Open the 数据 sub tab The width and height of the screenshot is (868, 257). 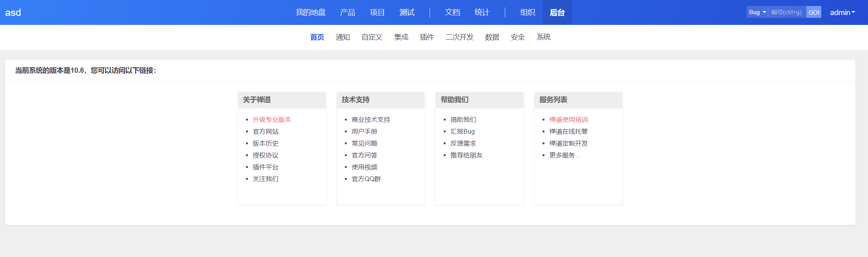(492, 37)
